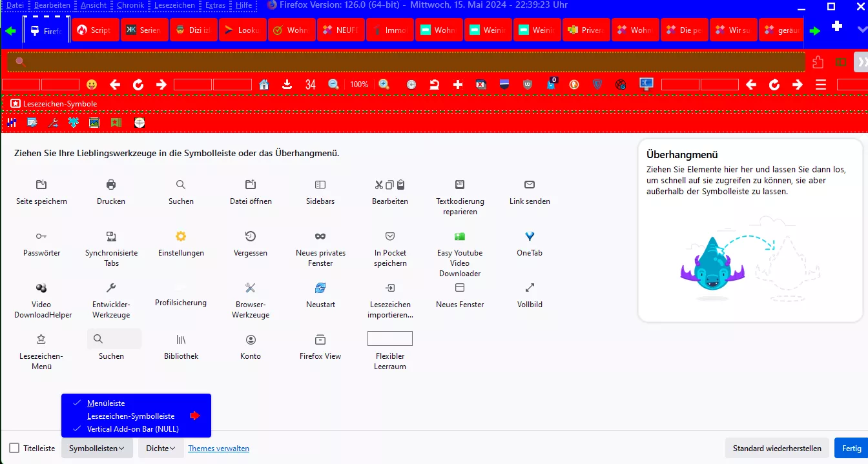Click the Vollbild icon
The width and height of the screenshot is (868, 464).
pyautogui.click(x=530, y=287)
